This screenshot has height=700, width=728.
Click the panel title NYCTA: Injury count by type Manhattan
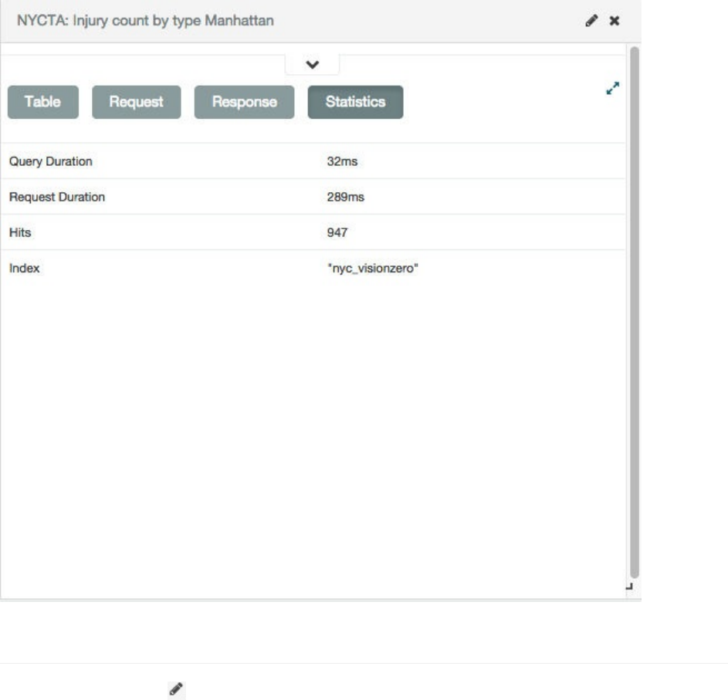point(145,21)
